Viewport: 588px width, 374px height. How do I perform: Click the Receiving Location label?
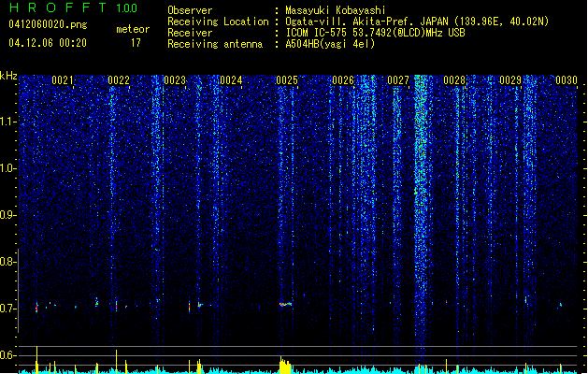coord(218,22)
